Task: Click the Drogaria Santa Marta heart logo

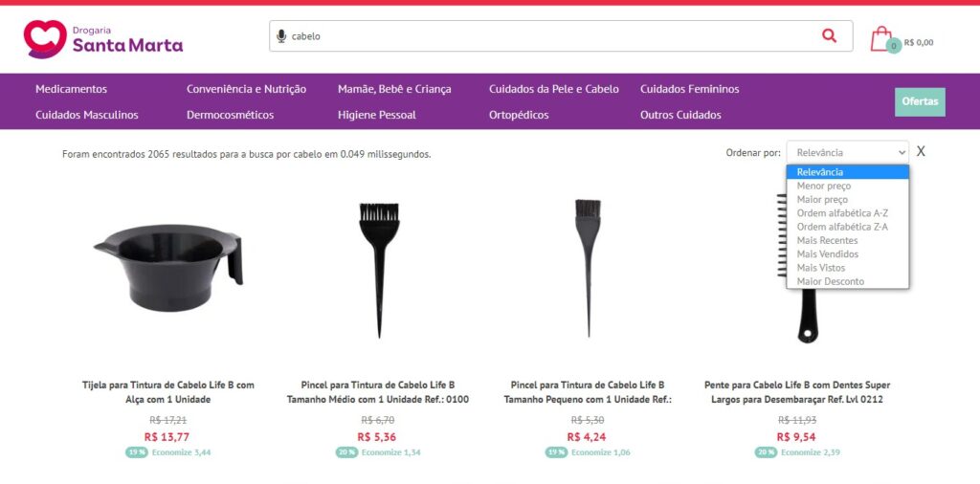Action: (x=45, y=38)
